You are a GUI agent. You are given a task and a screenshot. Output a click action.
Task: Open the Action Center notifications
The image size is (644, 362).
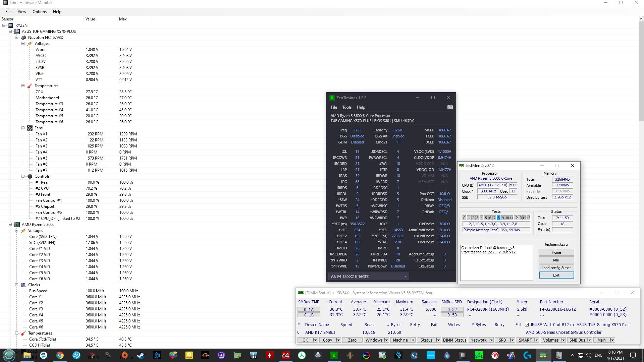(633, 355)
